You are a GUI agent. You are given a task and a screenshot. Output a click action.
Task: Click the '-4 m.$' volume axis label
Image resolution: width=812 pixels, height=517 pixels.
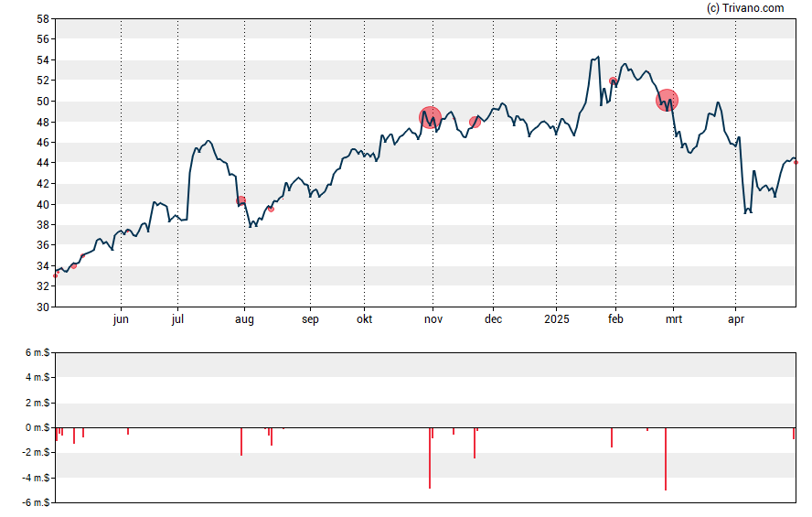point(37,478)
